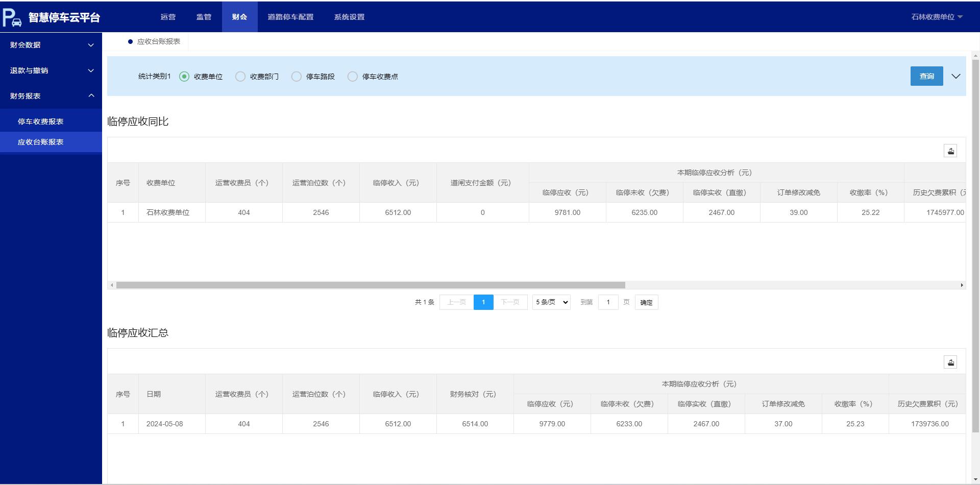Open the 石林收费单位 account dropdown

(x=937, y=17)
